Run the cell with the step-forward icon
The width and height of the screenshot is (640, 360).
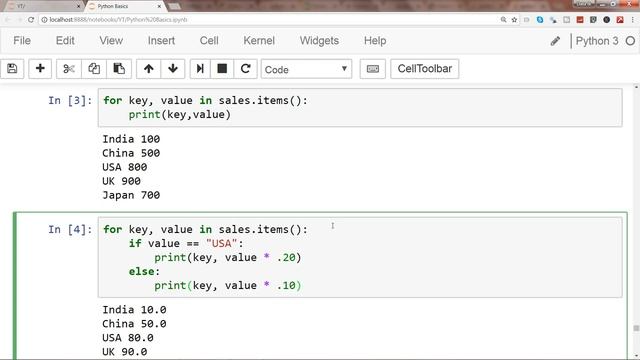200,69
